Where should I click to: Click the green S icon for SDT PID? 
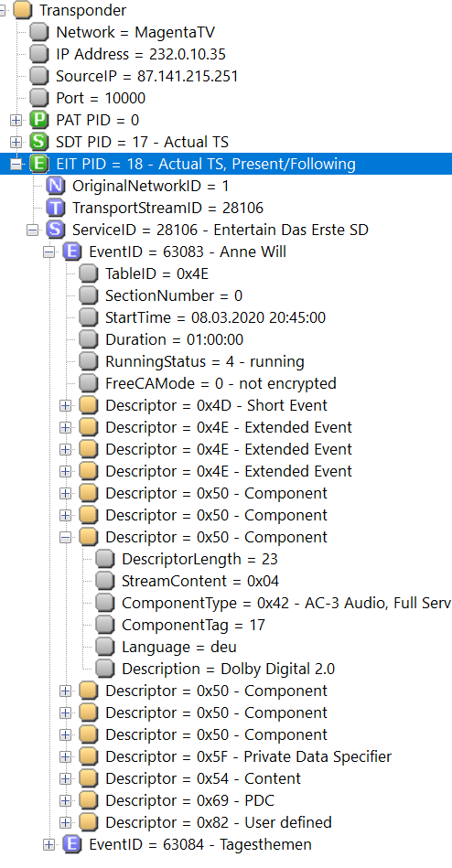tap(38, 143)
